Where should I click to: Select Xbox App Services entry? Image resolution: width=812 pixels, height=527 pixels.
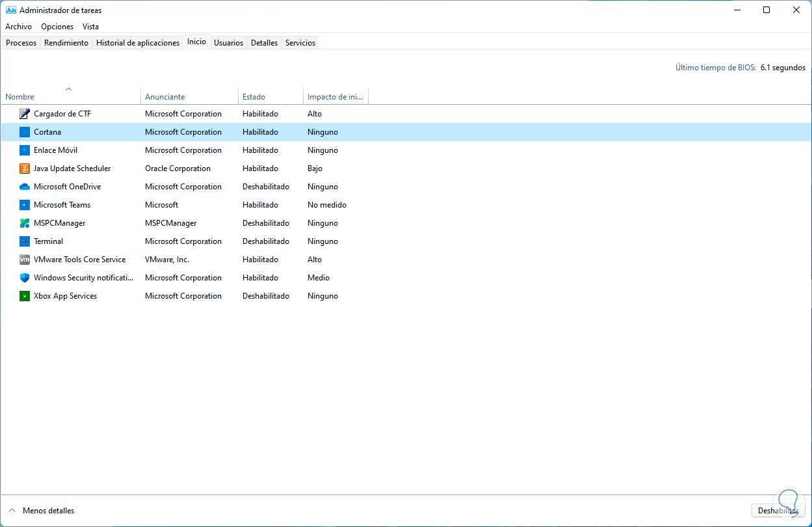tap(65, 296)
